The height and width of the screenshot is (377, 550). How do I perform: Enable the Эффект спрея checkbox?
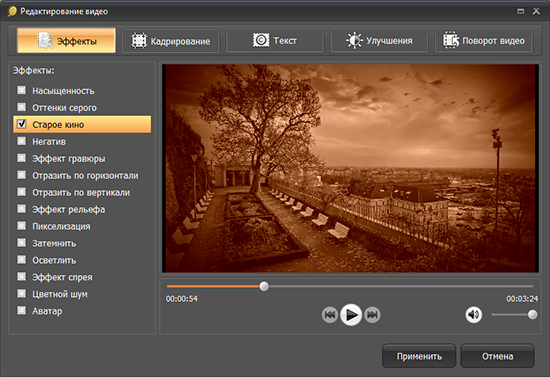click(22, 276)
